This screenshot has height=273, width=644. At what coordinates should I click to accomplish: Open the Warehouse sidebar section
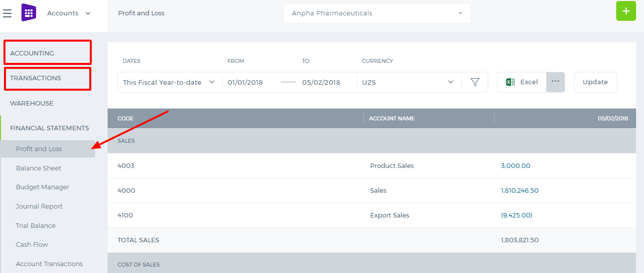click(32, 104)
